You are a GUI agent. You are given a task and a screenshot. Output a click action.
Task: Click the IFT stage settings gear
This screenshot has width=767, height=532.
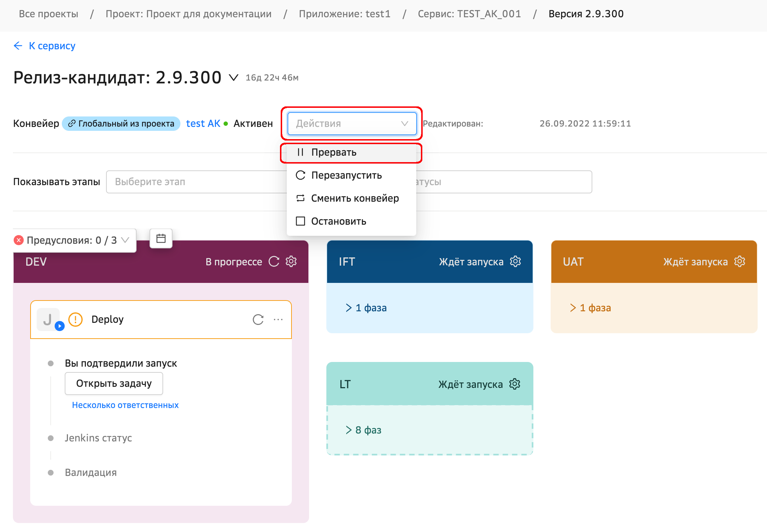pos(515,261)
